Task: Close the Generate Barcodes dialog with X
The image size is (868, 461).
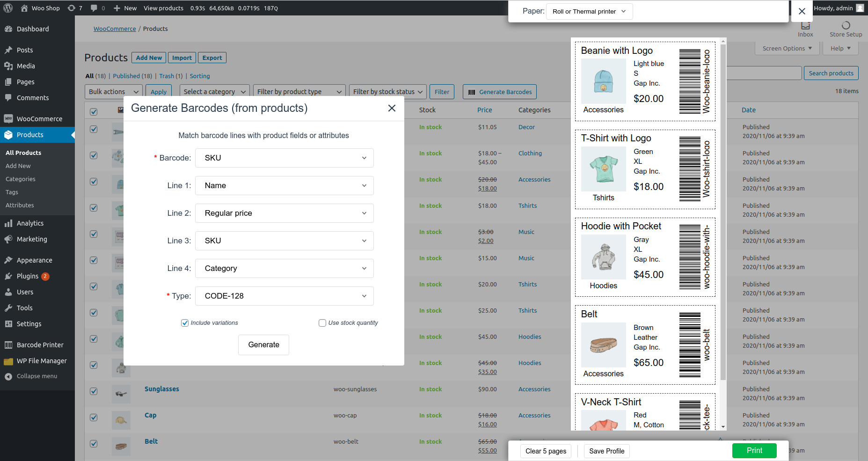Action: (392, 108)
